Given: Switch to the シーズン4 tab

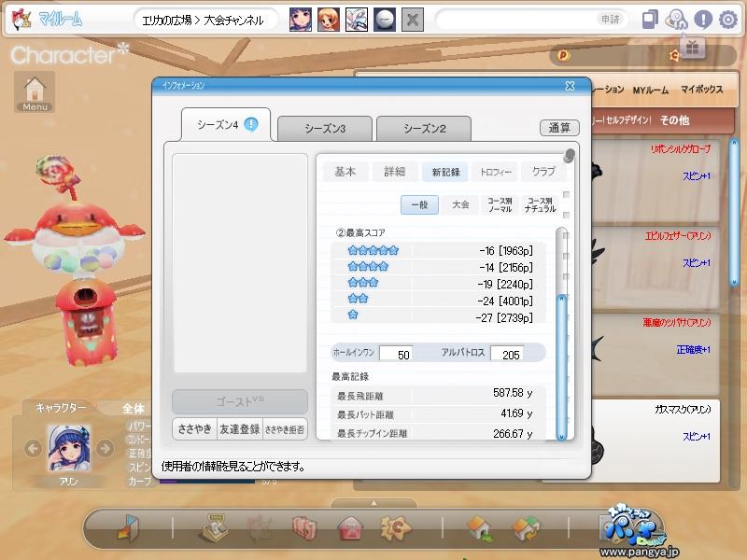Looking at the screenshot, I should pyautogui.click(x=226, y=125).
